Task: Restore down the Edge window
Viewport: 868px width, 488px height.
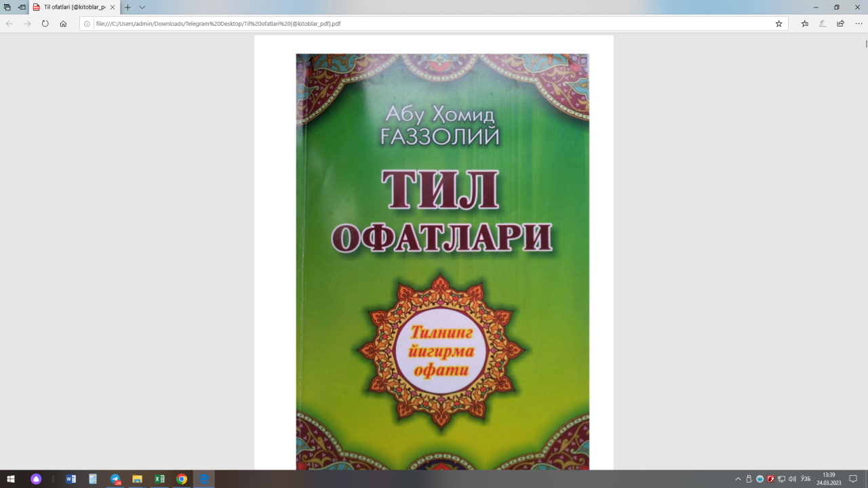Action: 837,7
